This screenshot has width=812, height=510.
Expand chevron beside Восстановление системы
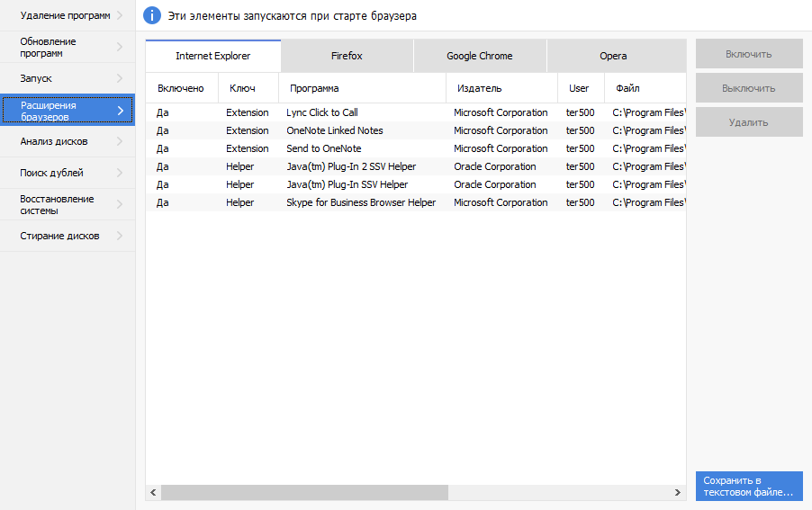(x=120, y=204)
